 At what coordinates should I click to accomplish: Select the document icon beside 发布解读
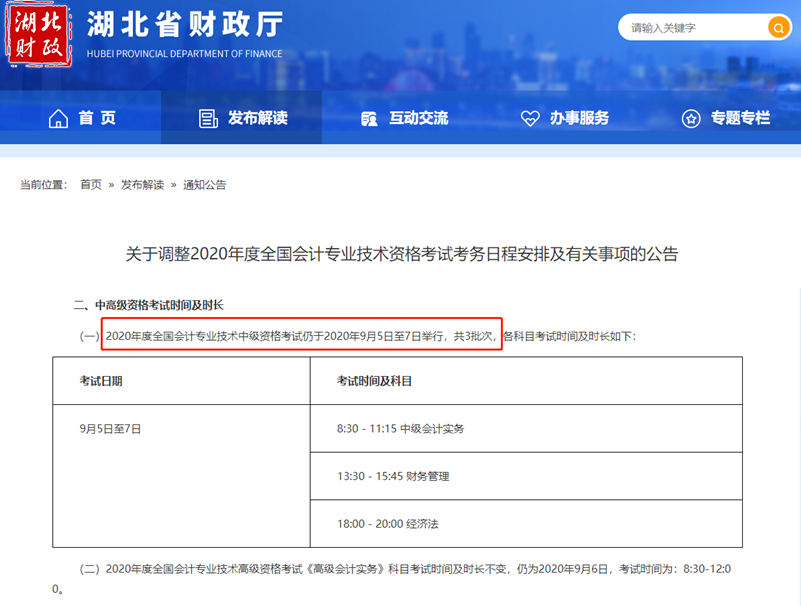[x=208, y=118]
